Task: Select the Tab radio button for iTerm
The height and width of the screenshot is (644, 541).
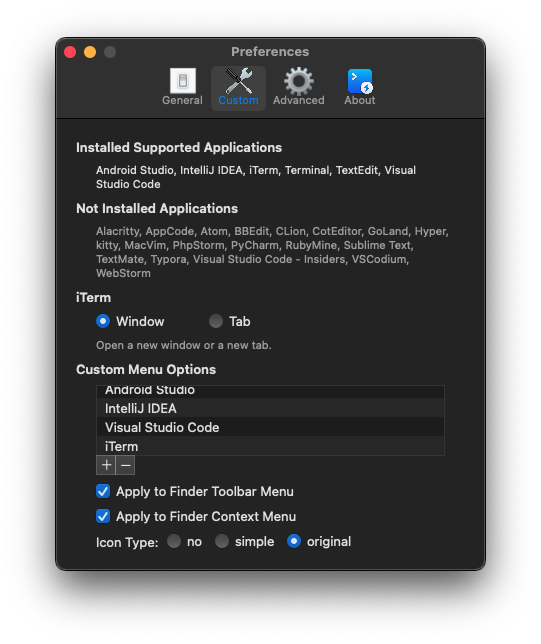Action: (216, 321)
